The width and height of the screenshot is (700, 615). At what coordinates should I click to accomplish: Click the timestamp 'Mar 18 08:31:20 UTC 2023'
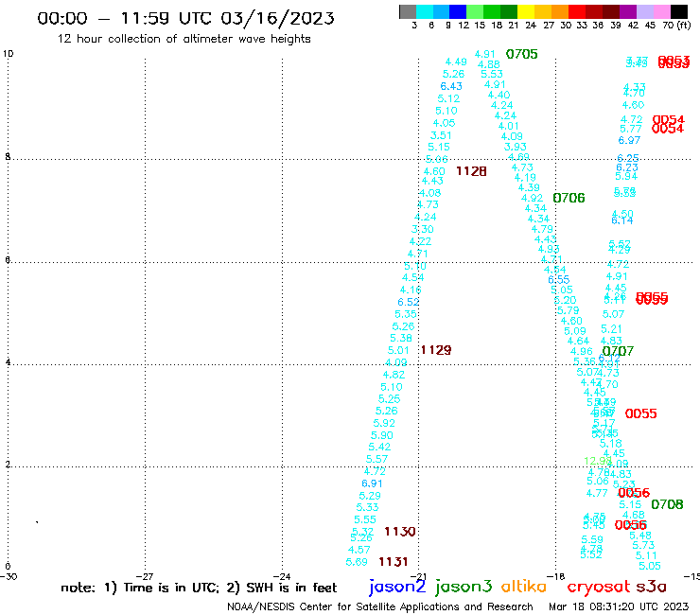[619, 606]
